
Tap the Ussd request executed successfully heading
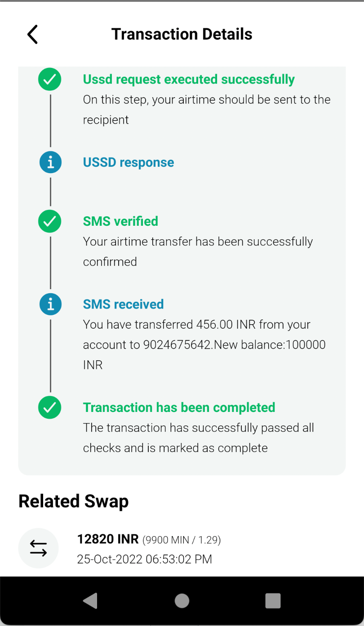(x=189, y=80)
